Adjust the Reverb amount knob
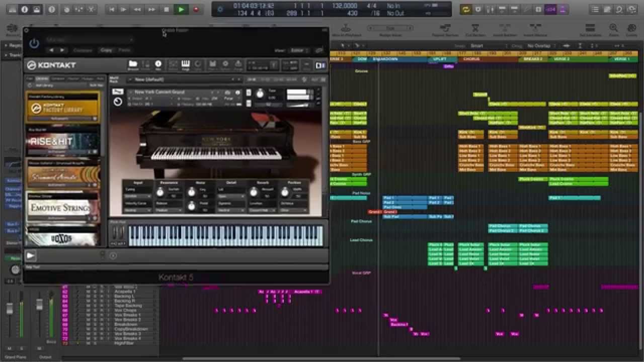The image size is (644, 362). [x=254, y=192]
